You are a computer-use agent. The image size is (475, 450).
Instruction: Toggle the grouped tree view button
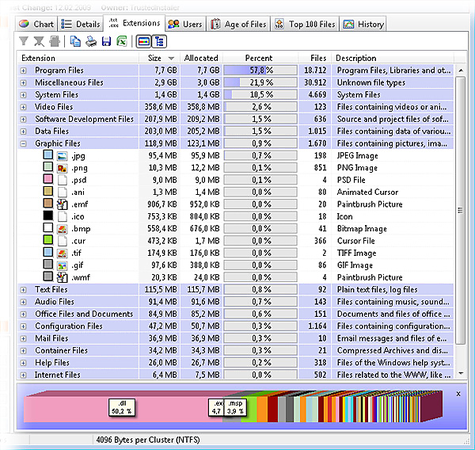pos(159,41)
